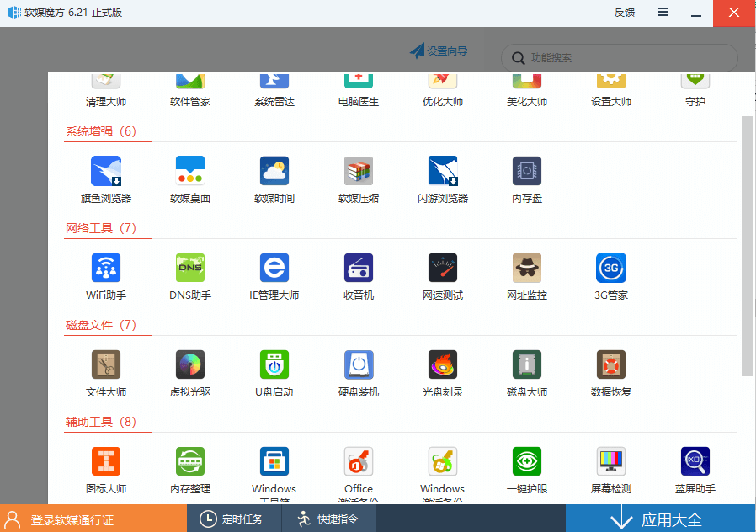
Task: Open 旗鱼浏览器 app icon
Action: (x=106, y=171)
